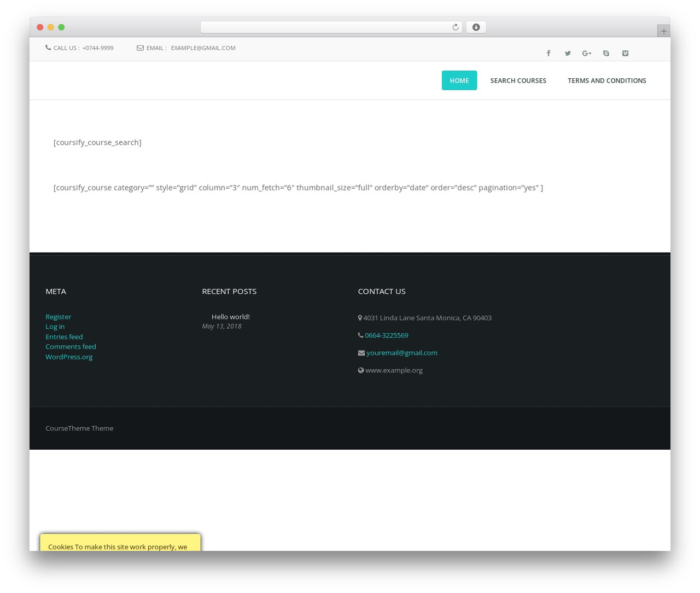Viewport: 700px width, 593px height.
Task: Open the Twitter social icon
Action: pyautogui.click(x=568, y=53)
